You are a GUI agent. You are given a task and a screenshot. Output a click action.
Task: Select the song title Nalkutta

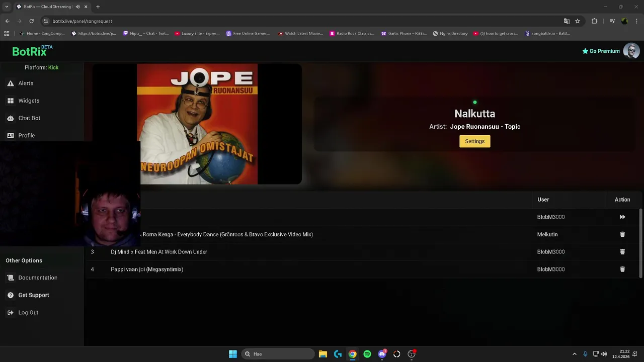(x=474, y=114)
